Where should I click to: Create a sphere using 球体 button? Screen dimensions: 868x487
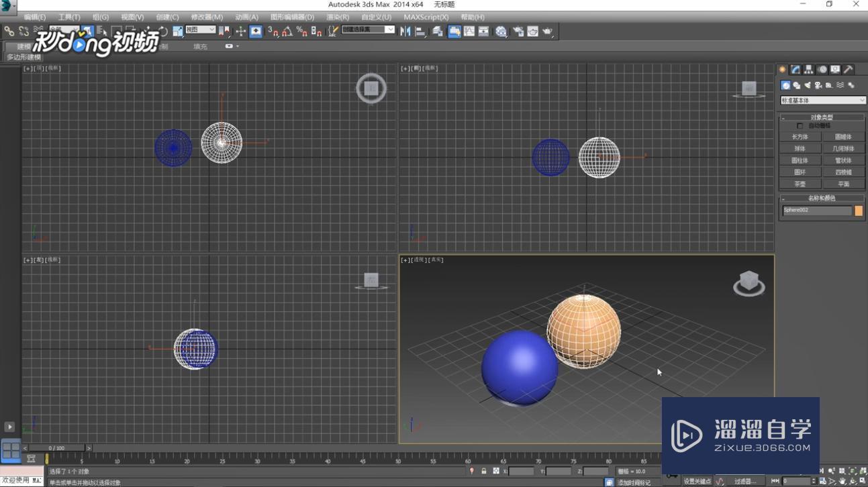800,148
